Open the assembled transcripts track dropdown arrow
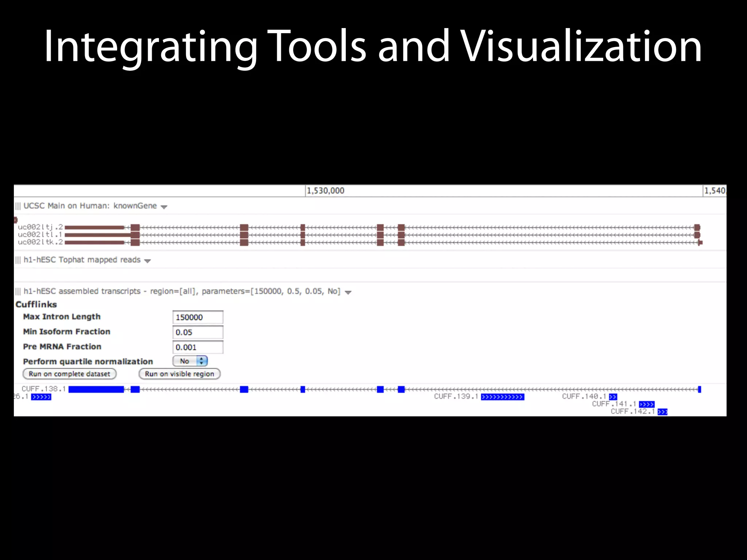 point(348,292)
